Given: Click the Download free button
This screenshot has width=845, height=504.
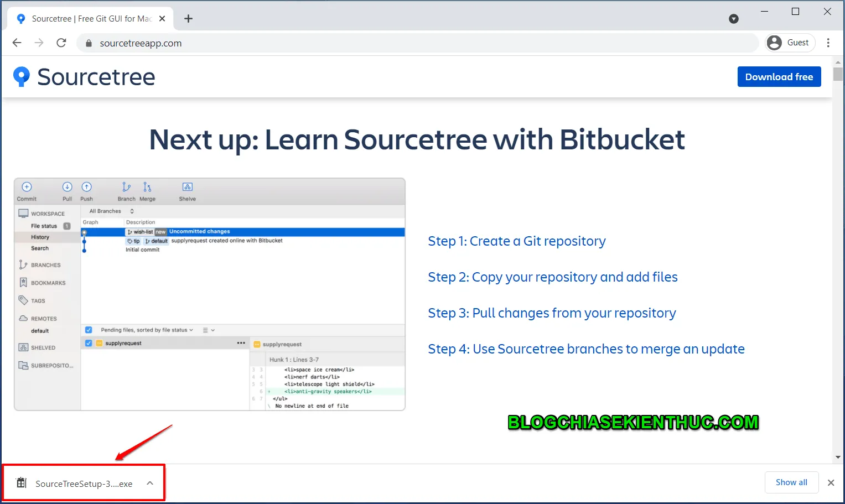Looking at the screenshot, I should [779, 76].
